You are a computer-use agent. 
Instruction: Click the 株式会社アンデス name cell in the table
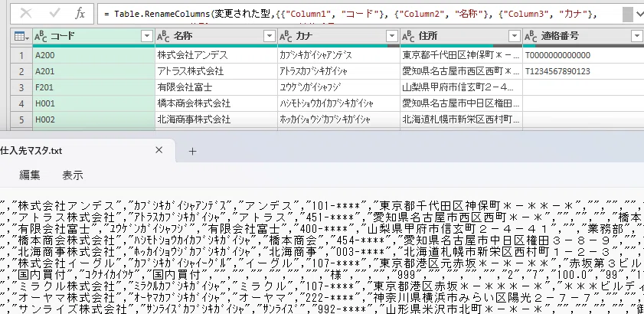click(x=217, y=55)
